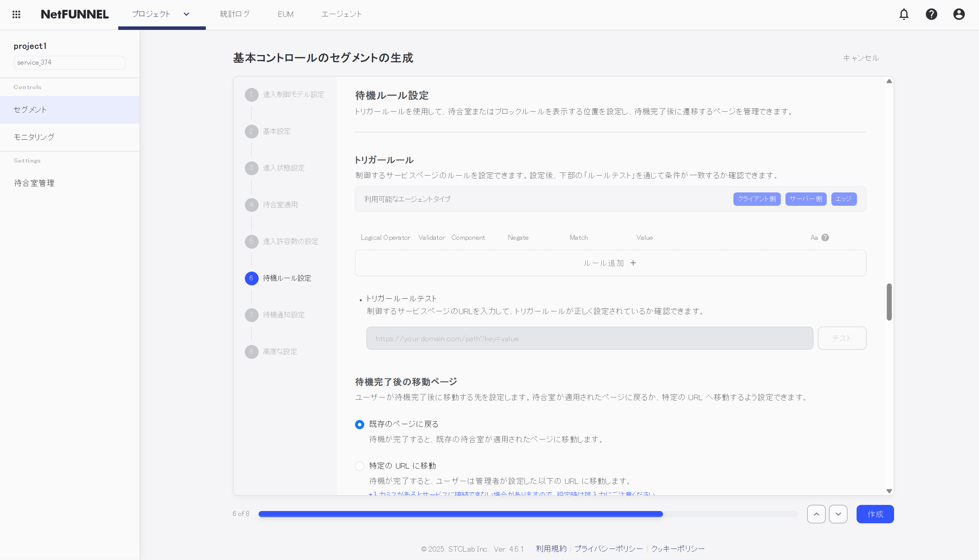Click the trigger rule test URL input field
979x560 pixels.
click(x=588, y=338)
